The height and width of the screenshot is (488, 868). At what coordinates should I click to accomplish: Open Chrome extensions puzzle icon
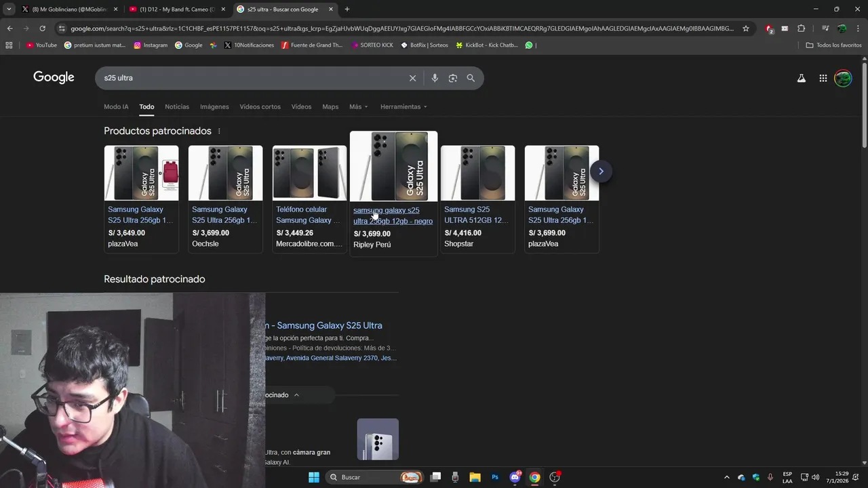[x=801, y=28]
